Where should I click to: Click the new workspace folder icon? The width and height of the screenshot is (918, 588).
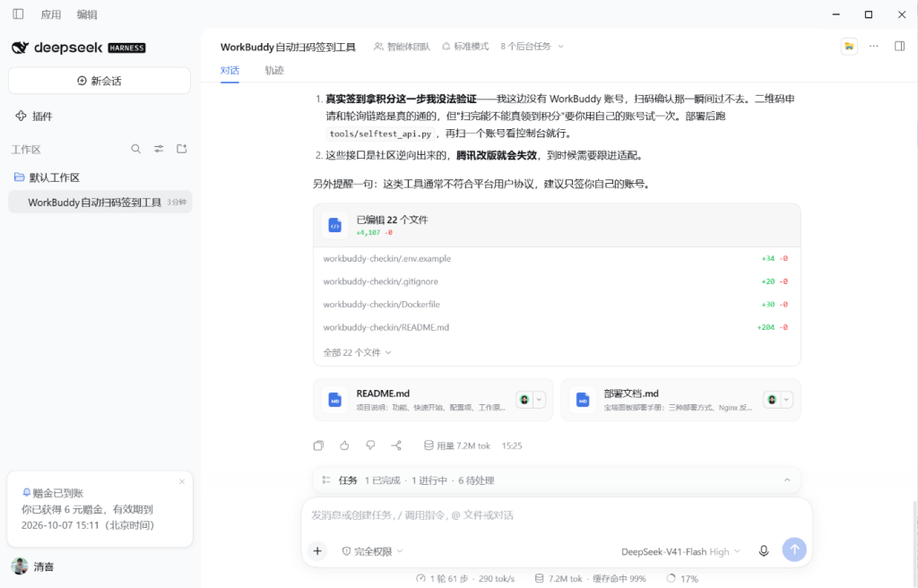(x=182, y=149)
